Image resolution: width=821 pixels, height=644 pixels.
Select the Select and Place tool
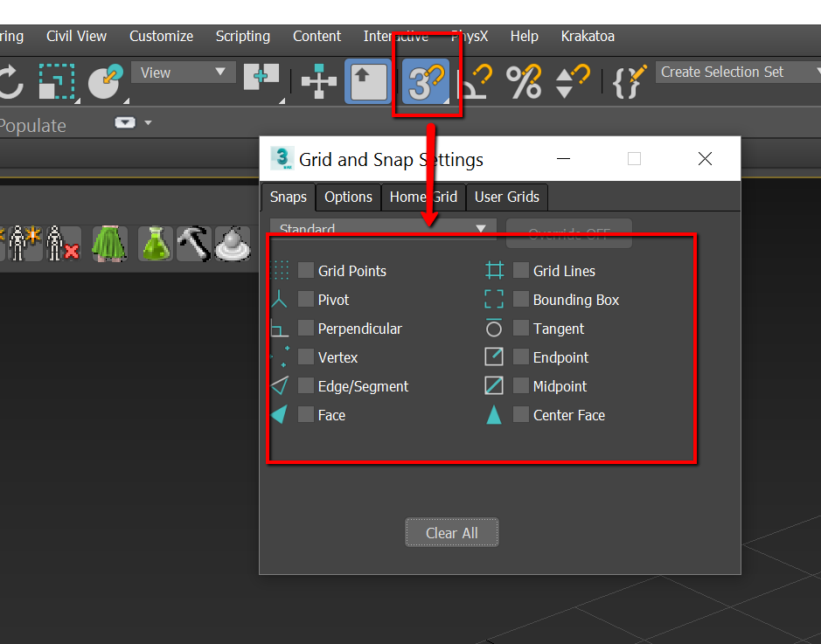tap(107, 81)
